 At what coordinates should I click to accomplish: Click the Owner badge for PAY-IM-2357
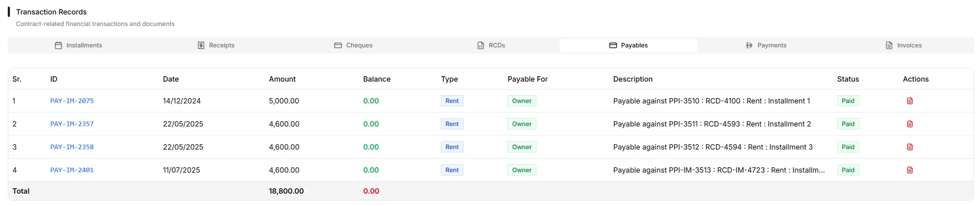(522, 124)
